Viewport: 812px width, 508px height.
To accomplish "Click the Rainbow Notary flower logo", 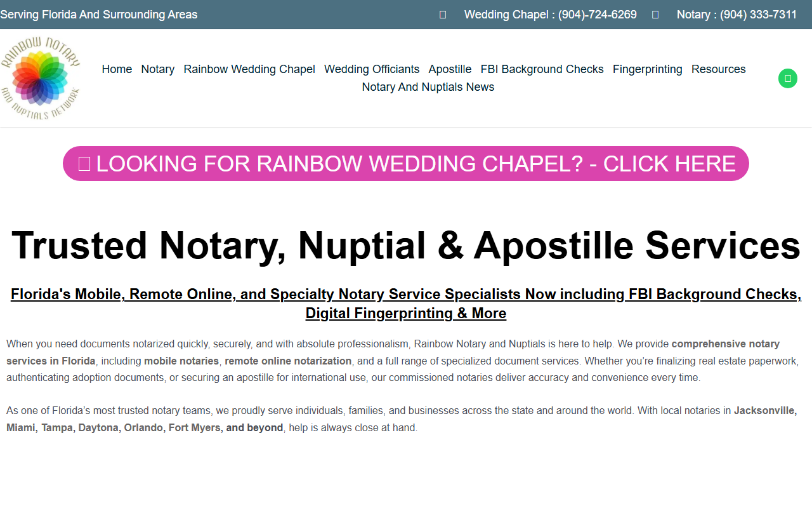I will point(41,78).
